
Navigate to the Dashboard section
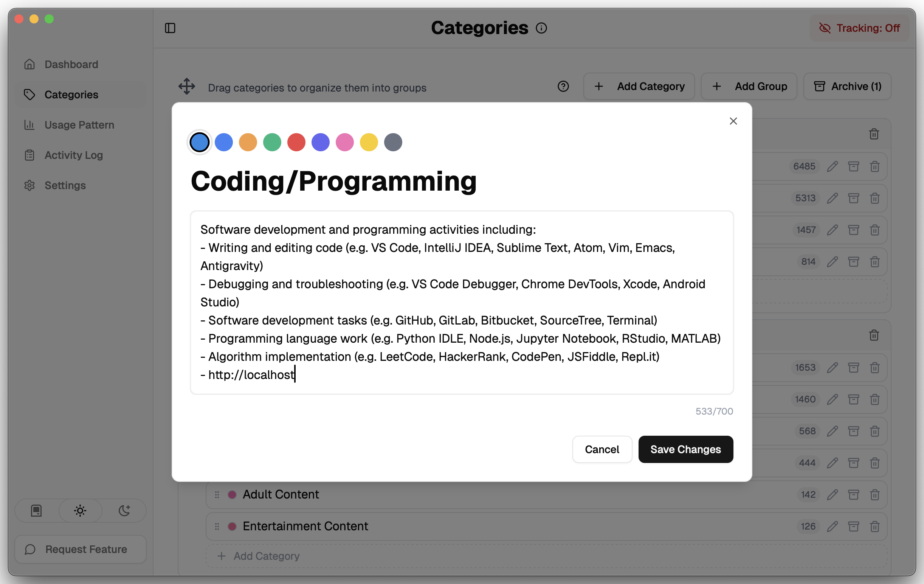tap(71, 64)
